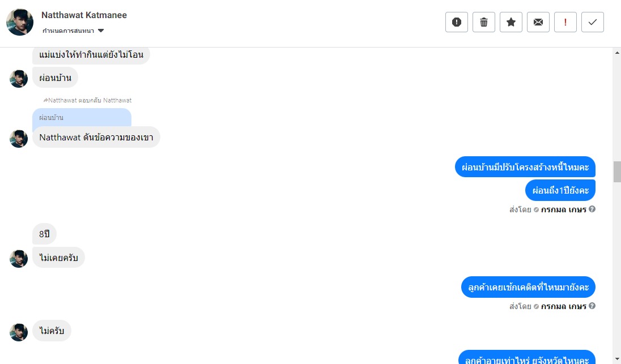The width and height of the screenshot is (621, 364).
Task: Click the chat scrollbar thumb
Action: click(x=617, y=172)
